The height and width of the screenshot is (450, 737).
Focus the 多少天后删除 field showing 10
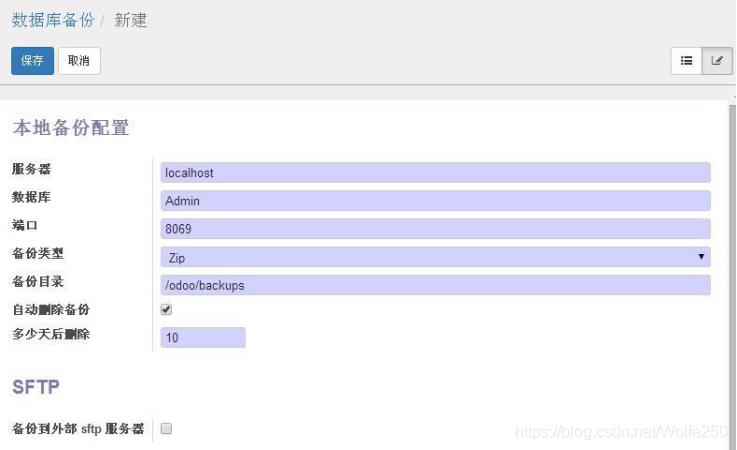[203, 338]
